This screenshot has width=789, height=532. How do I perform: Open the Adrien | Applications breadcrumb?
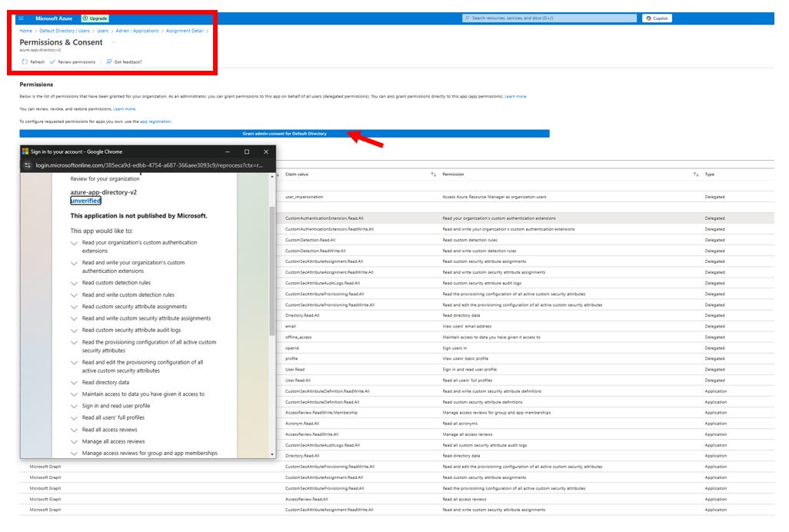point(137,32)
